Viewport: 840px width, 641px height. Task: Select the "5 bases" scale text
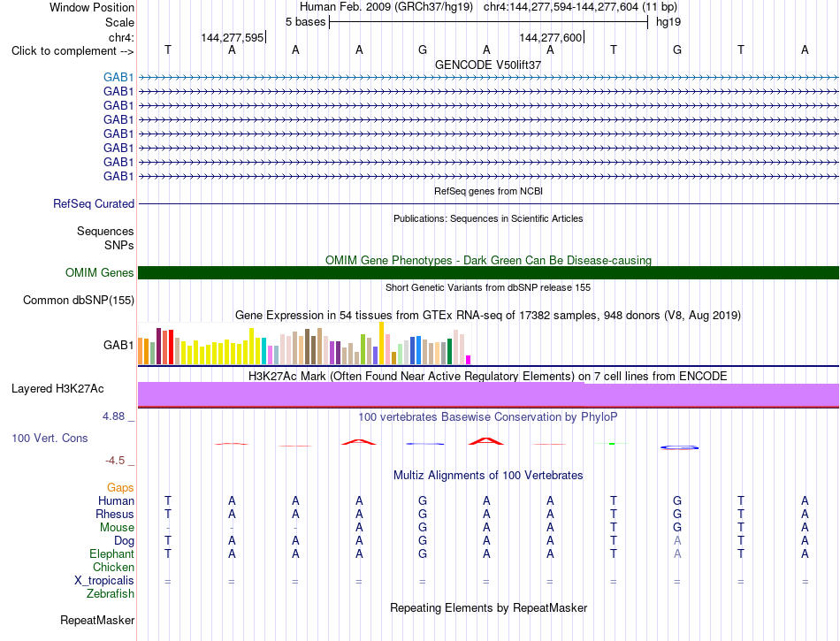tap(305, 22)
